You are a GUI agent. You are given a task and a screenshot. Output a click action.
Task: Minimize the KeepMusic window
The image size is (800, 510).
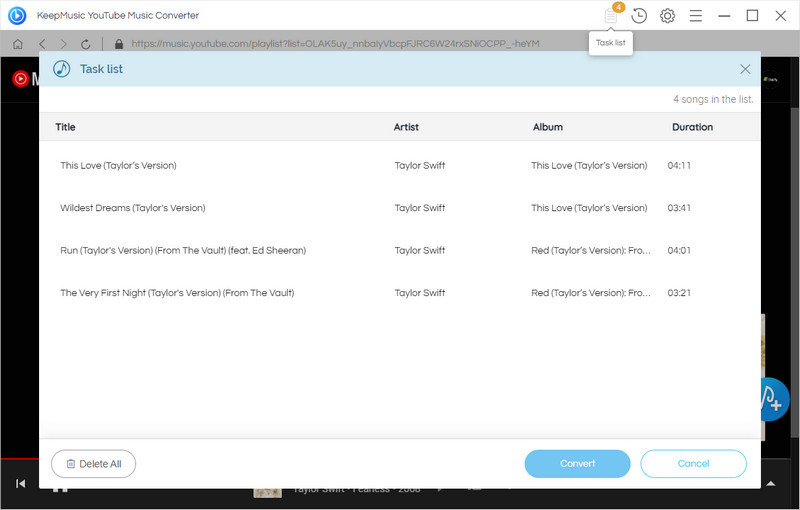click(724, 16)
